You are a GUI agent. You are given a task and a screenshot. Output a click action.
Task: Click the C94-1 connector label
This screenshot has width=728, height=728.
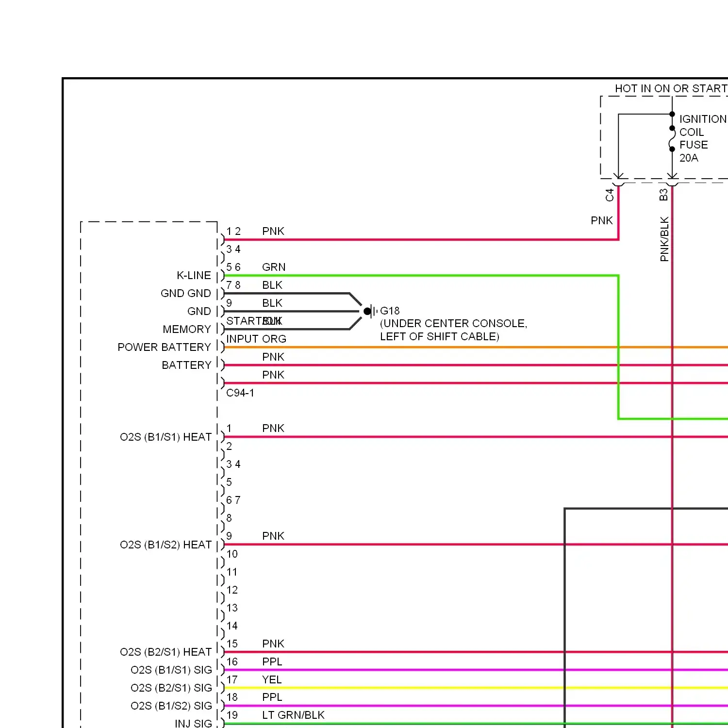pos(240,393)
